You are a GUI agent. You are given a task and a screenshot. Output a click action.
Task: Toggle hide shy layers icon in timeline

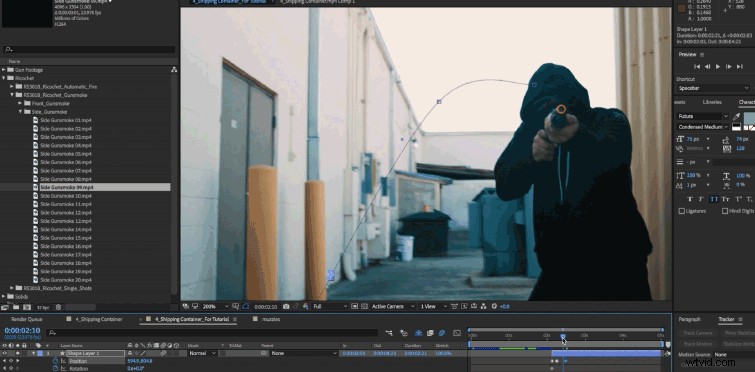click(x=418, y=333)
